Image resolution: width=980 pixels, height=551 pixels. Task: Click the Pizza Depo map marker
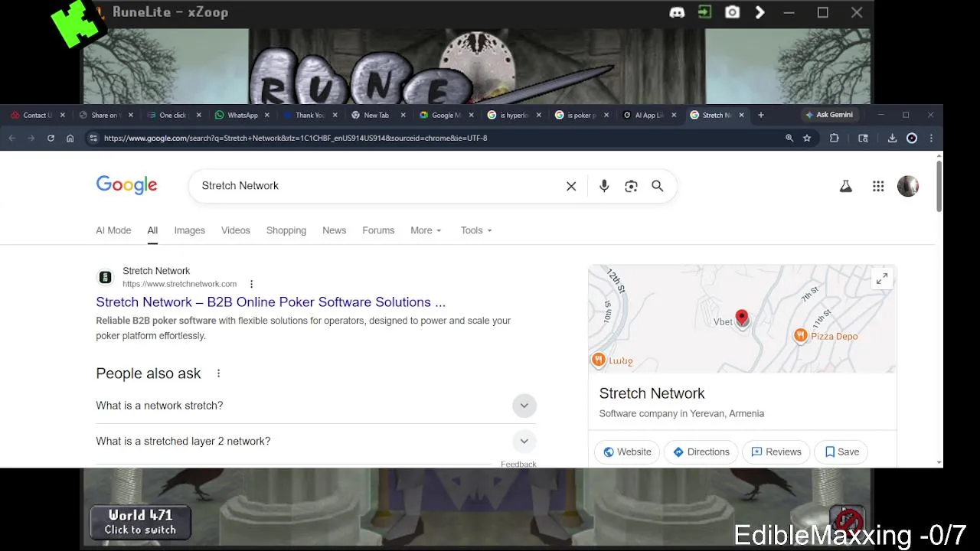pos(800,335)
